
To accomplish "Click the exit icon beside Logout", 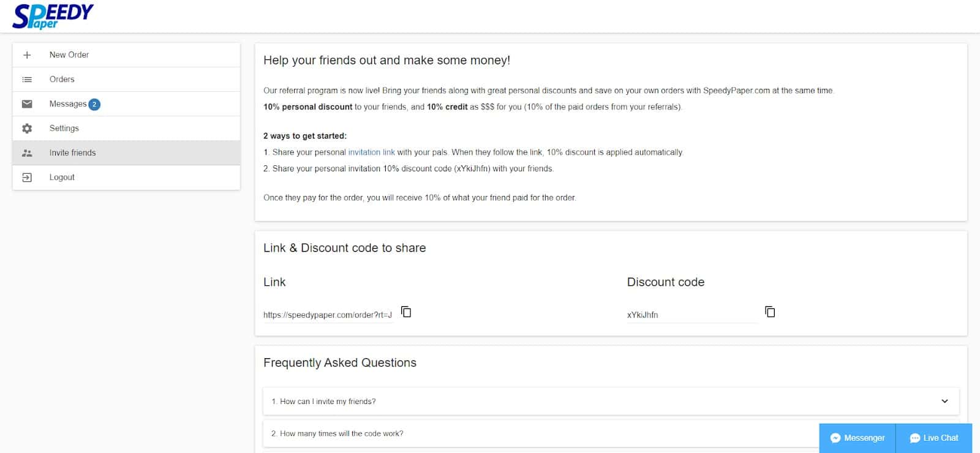I will pos(27,178).
